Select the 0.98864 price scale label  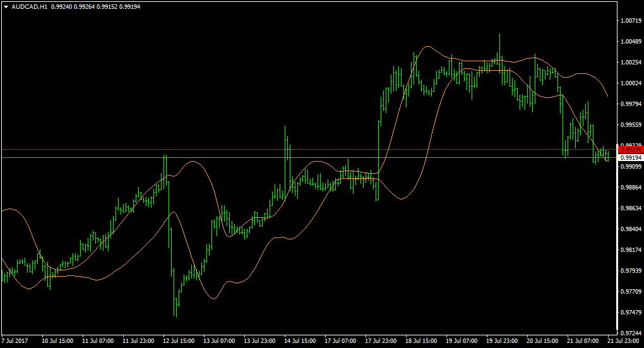[x=631, y=188]
